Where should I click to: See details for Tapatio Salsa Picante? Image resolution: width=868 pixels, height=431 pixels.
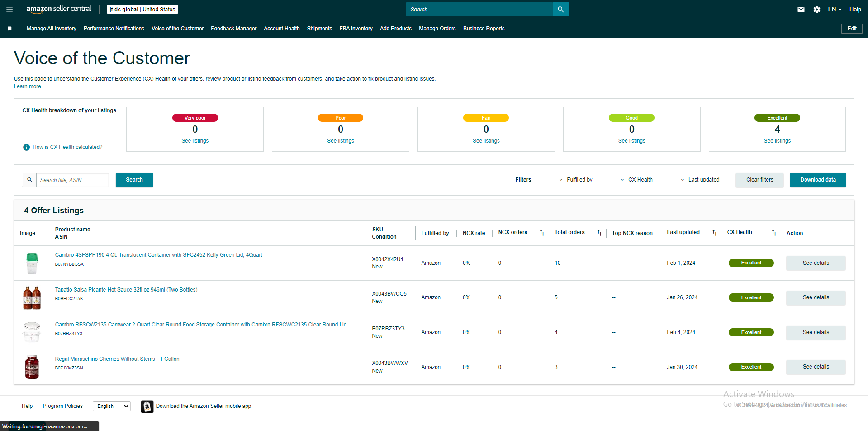pyautogui.click(x=816, y=297)
